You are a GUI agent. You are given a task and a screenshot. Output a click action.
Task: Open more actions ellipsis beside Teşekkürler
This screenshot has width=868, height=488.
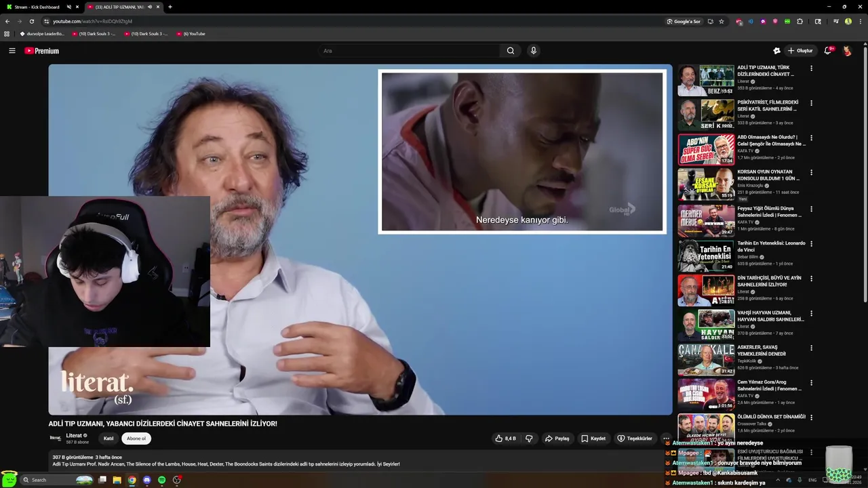pos(666,439)
